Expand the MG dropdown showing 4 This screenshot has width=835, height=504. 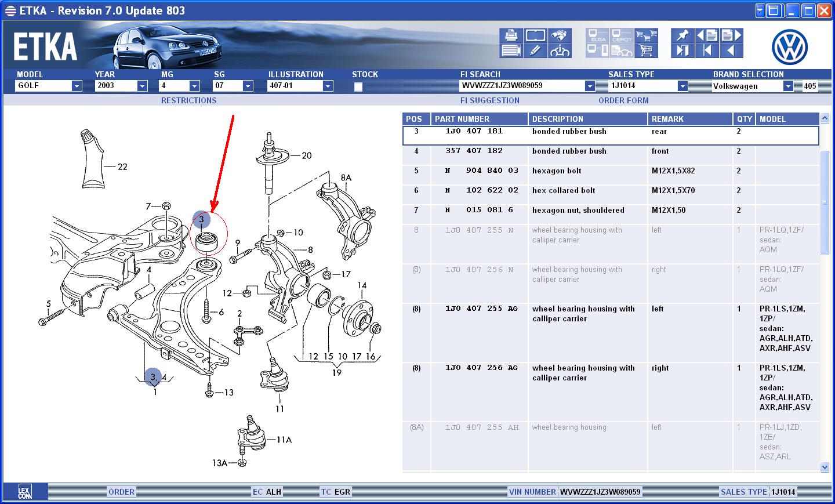point(194,86)
